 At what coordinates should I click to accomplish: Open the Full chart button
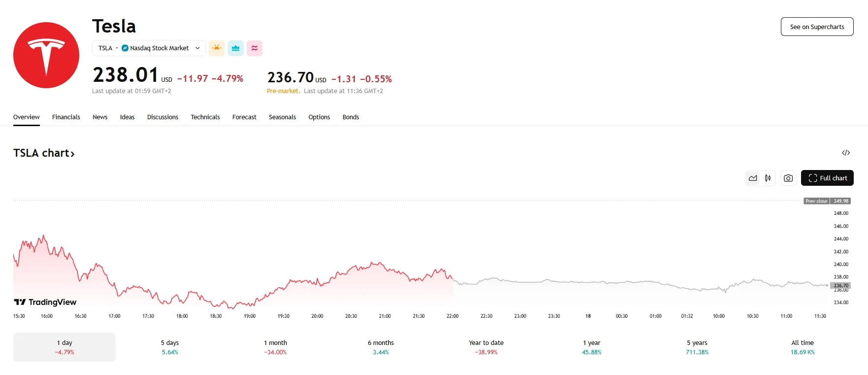(x=827, y=178)
